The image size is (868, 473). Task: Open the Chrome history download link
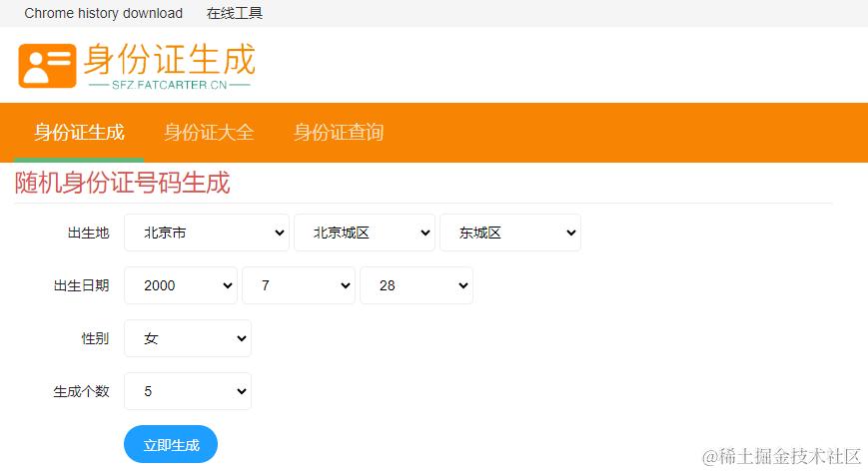tap(104, 13)
